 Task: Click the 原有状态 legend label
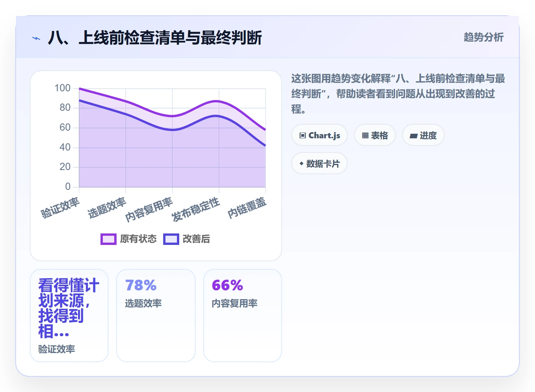(x=138, y=239)
